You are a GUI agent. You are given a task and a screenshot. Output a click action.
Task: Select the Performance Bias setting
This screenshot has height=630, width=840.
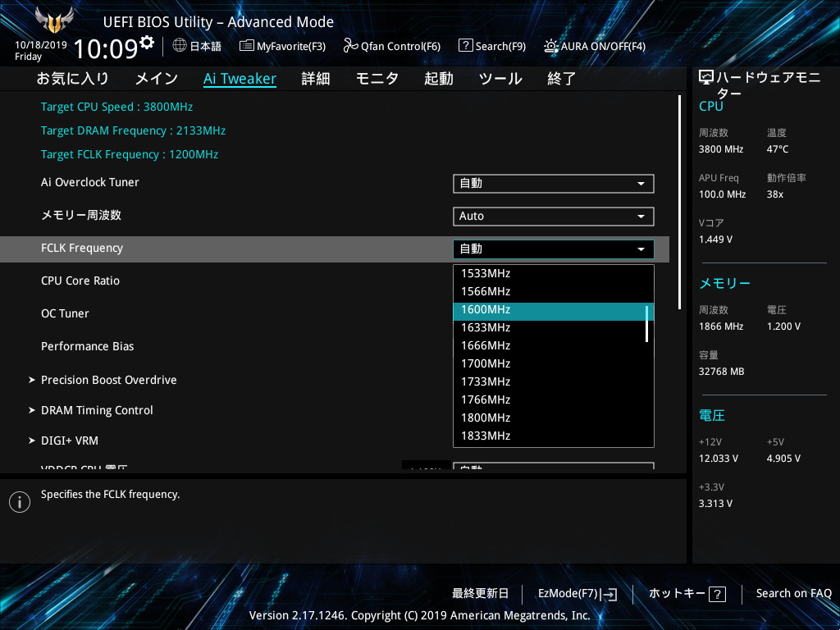(87, 346)
